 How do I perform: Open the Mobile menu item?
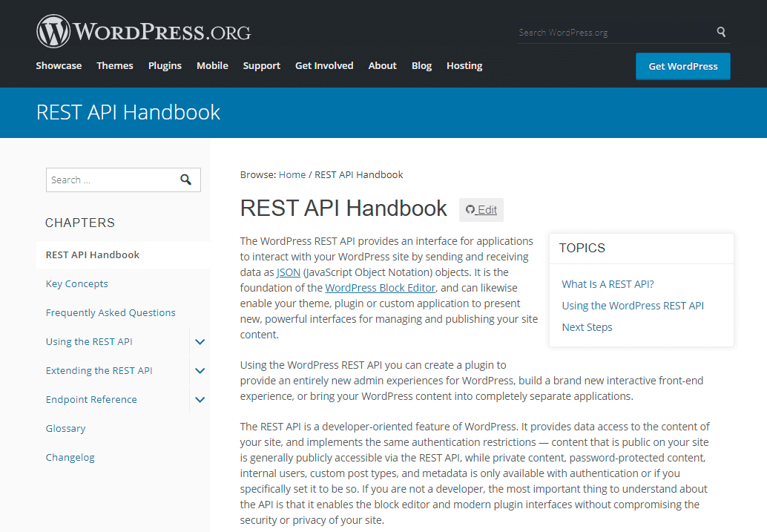(212, 65)
